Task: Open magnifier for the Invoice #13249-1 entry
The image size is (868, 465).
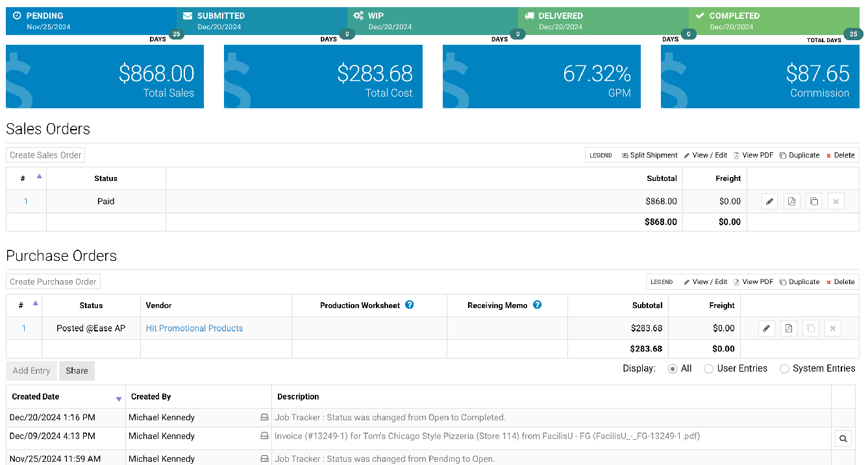Action: [843, 439]
